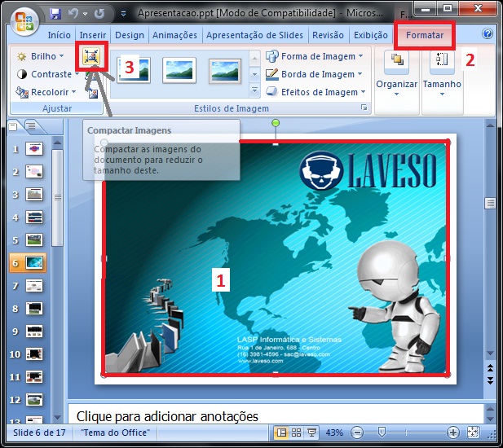The width and height of the screenshot is (503, 448).
Task: Select the Formatar tab
Action: (x=425, y=35)
